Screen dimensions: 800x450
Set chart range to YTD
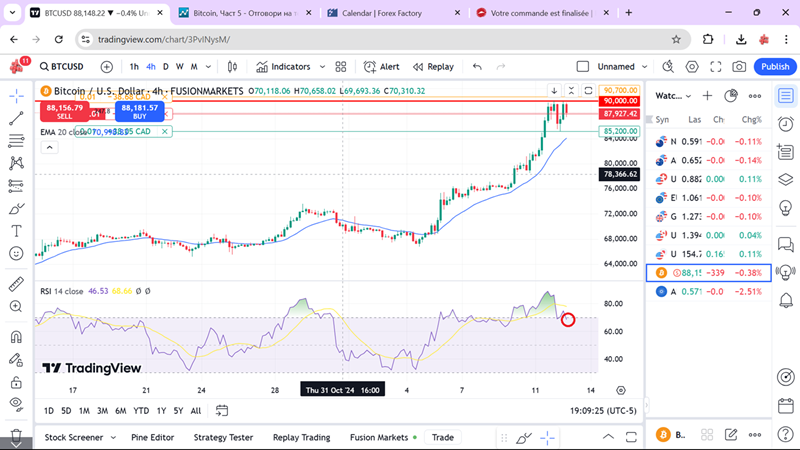[141, 411]
